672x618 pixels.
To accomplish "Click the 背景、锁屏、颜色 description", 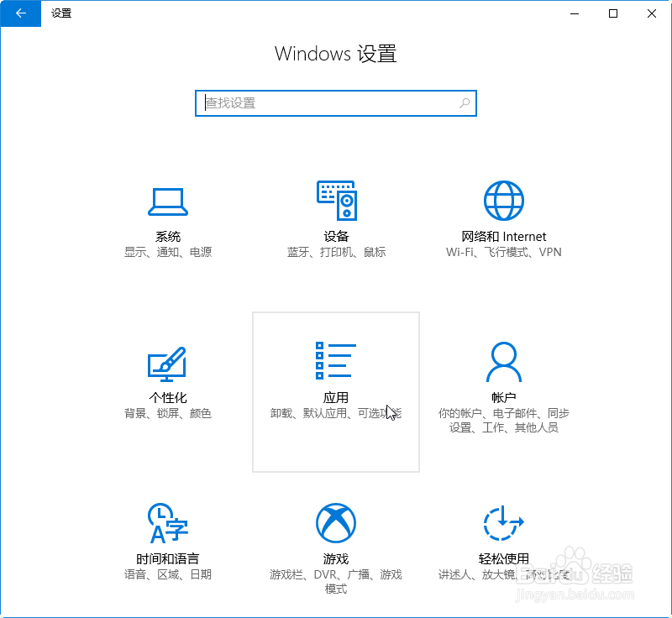I will pos(168,413).
